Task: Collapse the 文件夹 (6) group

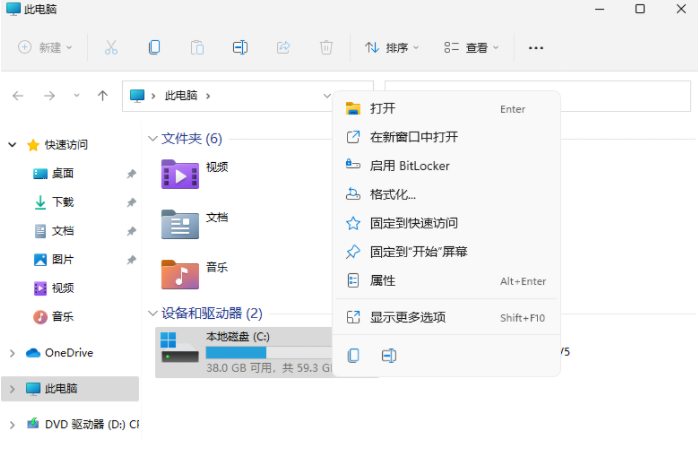Action: 152,139
